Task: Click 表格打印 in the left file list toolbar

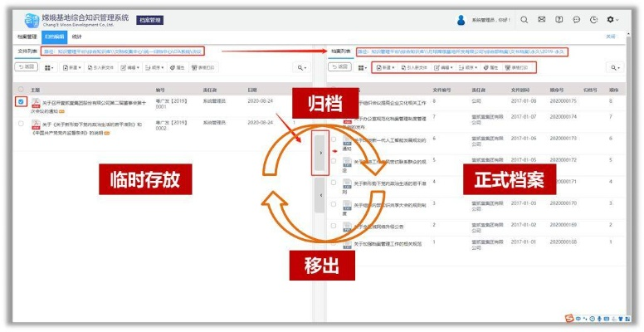Action: click(204, 68)
